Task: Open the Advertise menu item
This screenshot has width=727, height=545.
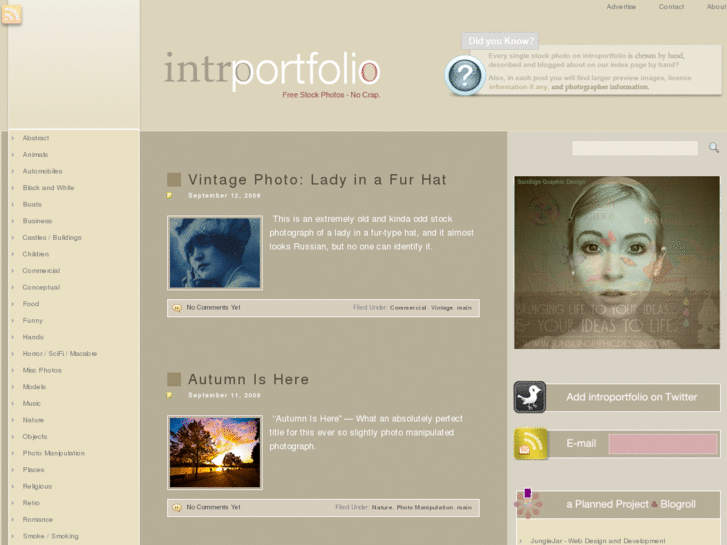Action: tap(621, 7)
